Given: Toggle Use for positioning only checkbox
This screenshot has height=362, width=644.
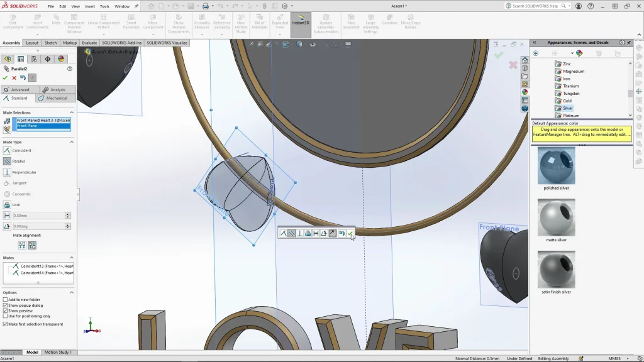Looking at the screenshot, I should point(6,316).
